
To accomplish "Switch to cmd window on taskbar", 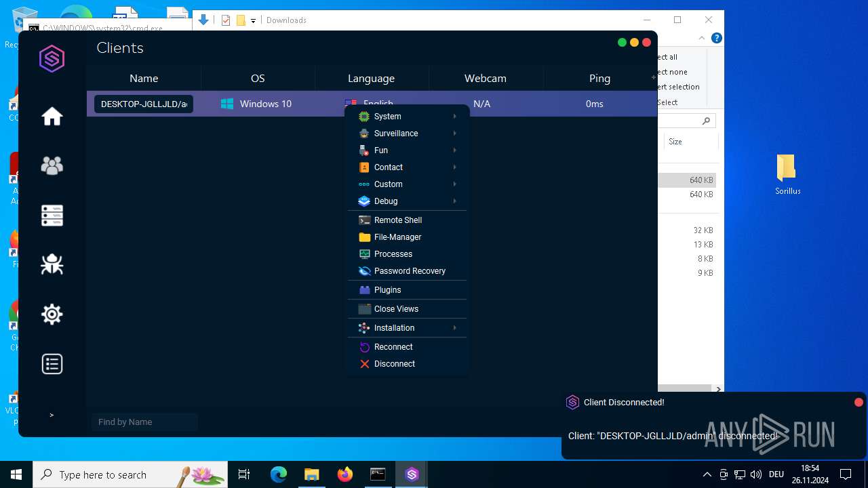I will 378,474.
